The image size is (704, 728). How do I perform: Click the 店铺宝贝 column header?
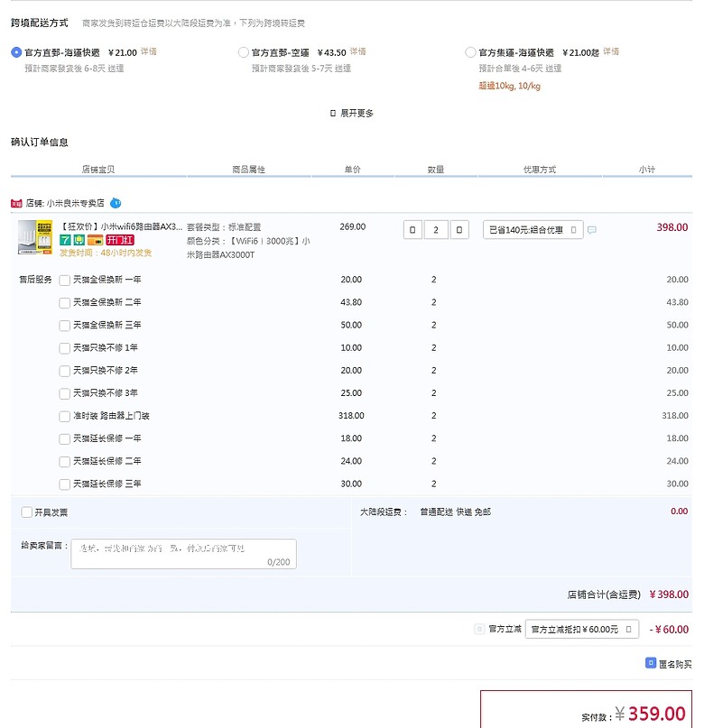(x=98, y=170)
